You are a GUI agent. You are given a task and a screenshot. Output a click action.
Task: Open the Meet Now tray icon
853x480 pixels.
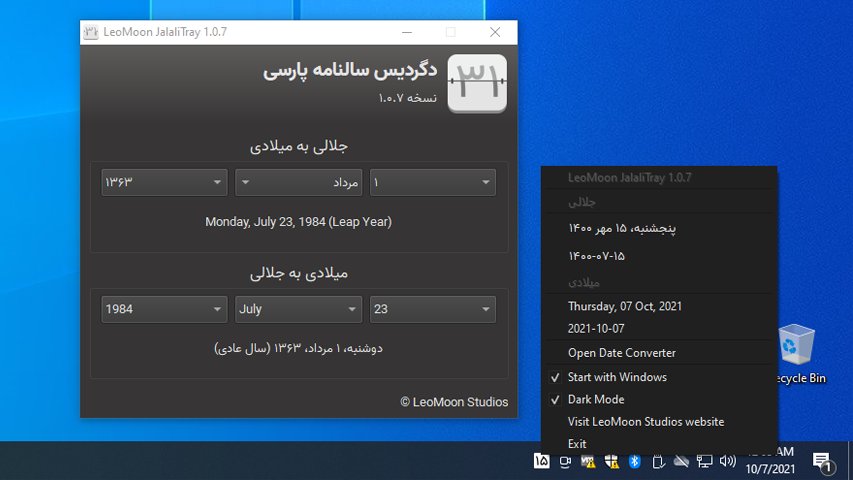click(565, 462)
